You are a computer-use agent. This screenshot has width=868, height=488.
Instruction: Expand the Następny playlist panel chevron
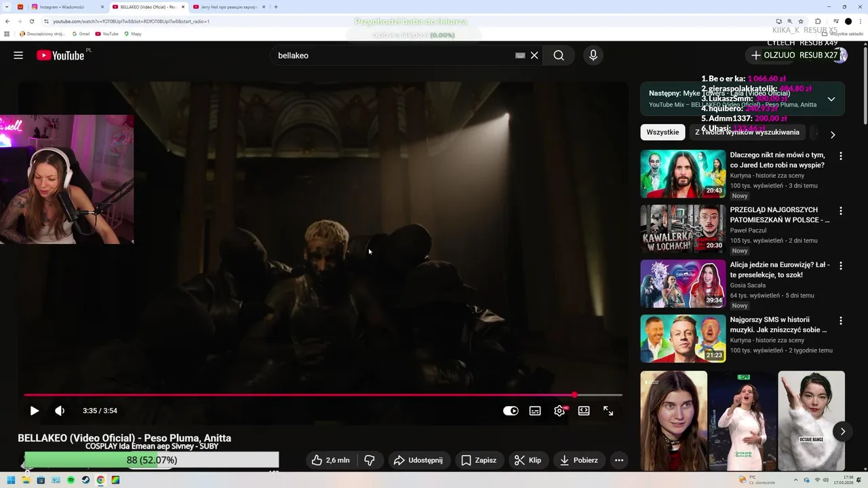(831, 99)
